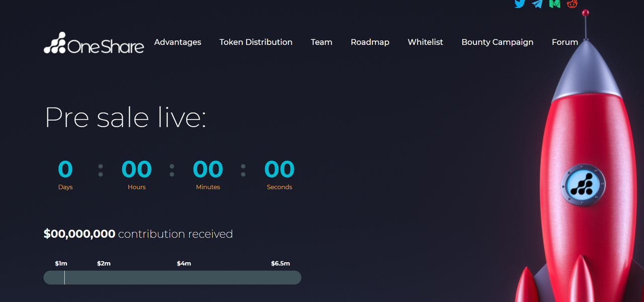This screenshot has height=302, width=644.
Task: Select the $2m milestone label
Action: point(104,263)
